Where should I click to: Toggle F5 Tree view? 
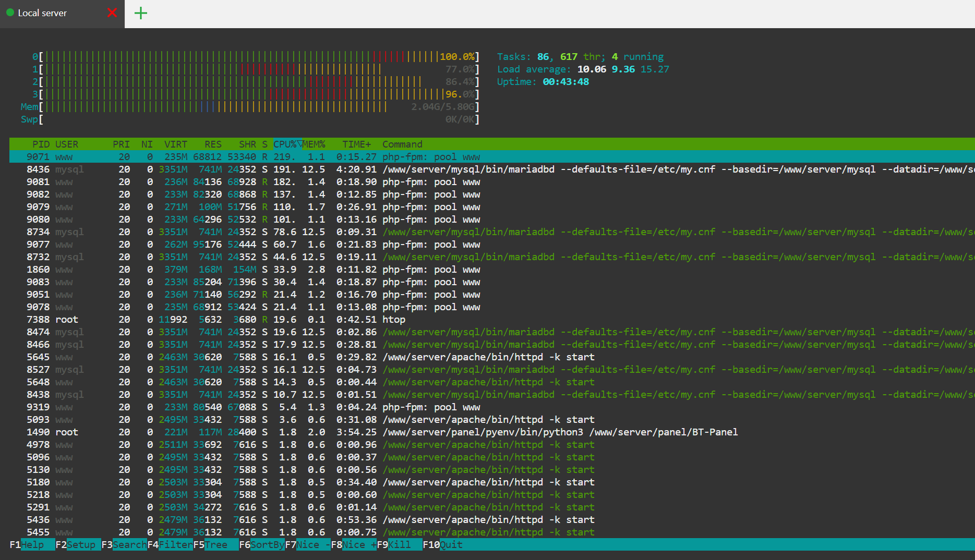pyautogui.click(x=215, y=544)
